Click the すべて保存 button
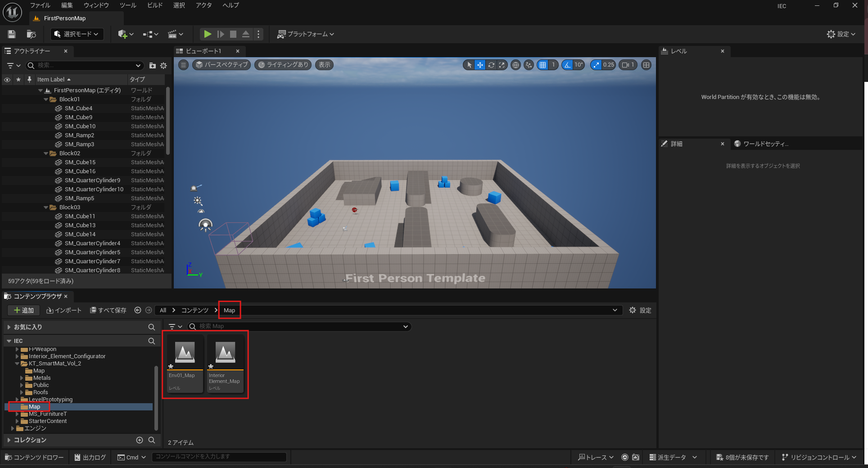Image resolution: width=868 pixels, height=468 pixels. point(108,310)
